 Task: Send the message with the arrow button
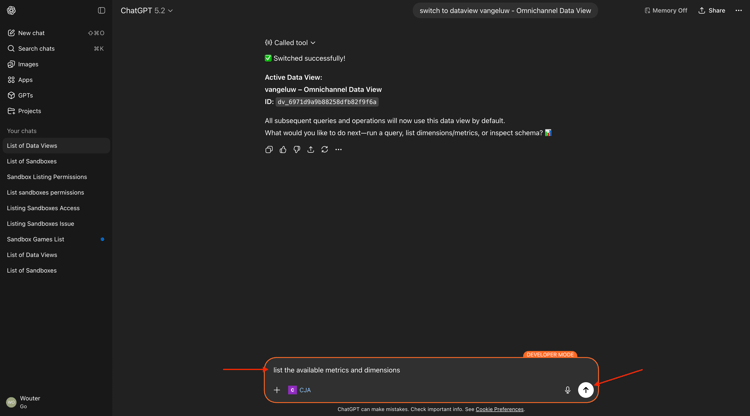pyautogui.click(x=585, y=390)
